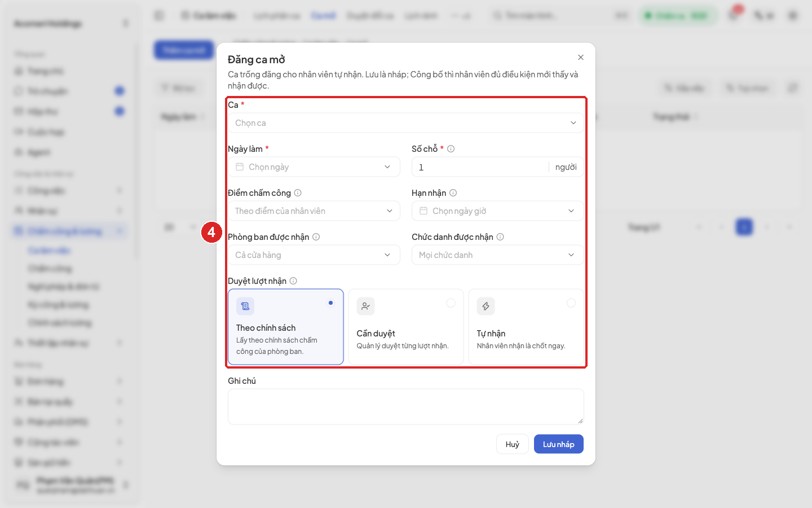
Task: Click the info icon next to Điểm chấm công
Action: click(x=298, y=193)
